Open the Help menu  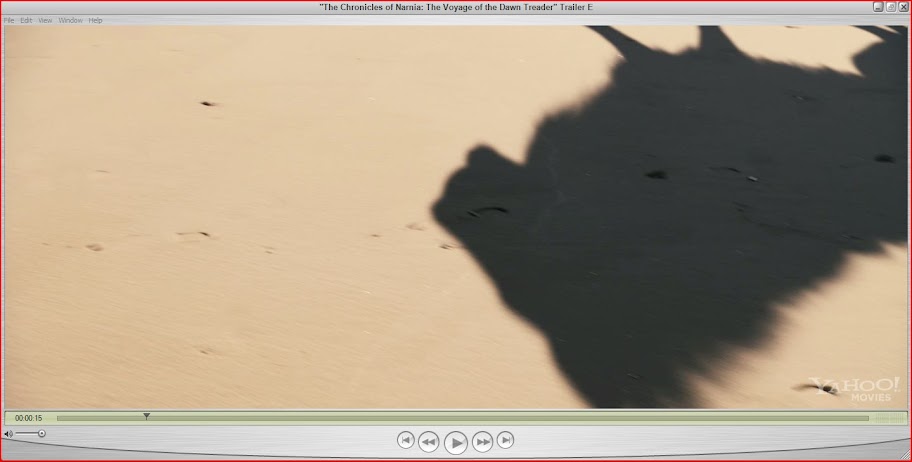(95, 20)
